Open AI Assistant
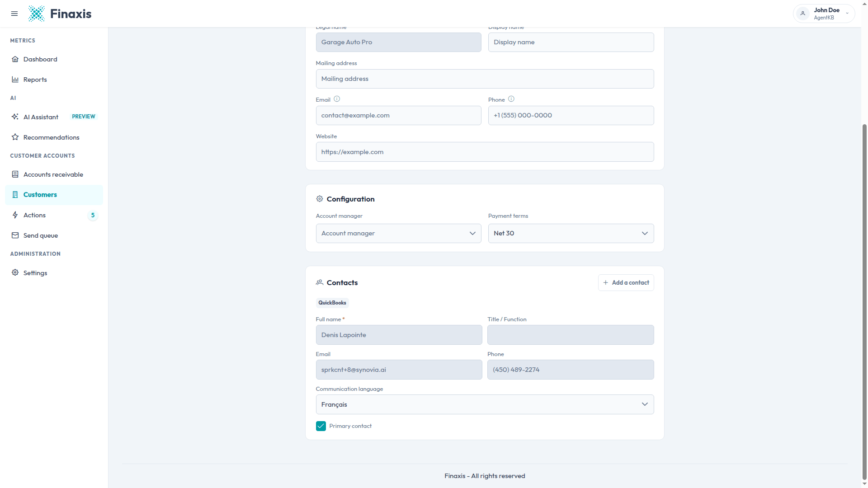 point(54,117)
